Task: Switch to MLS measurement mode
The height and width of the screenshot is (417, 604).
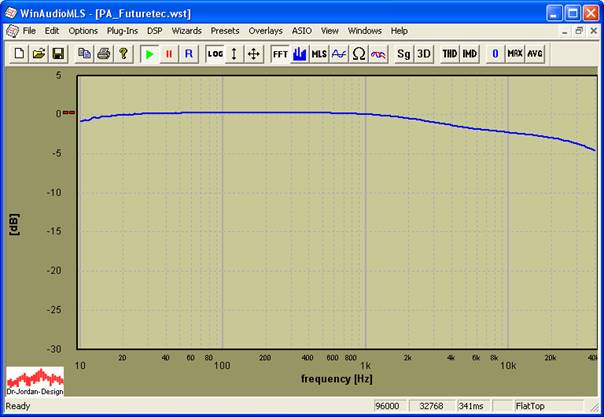Action: pos(319,54)
